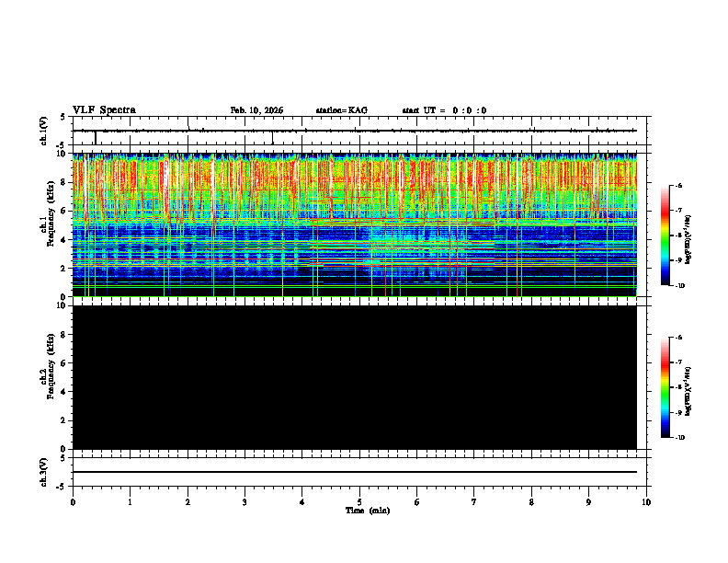This screenshot has height=563, width=728.
Task: Click the upper colorbar next to ch.1
Action: coord(665,236)
